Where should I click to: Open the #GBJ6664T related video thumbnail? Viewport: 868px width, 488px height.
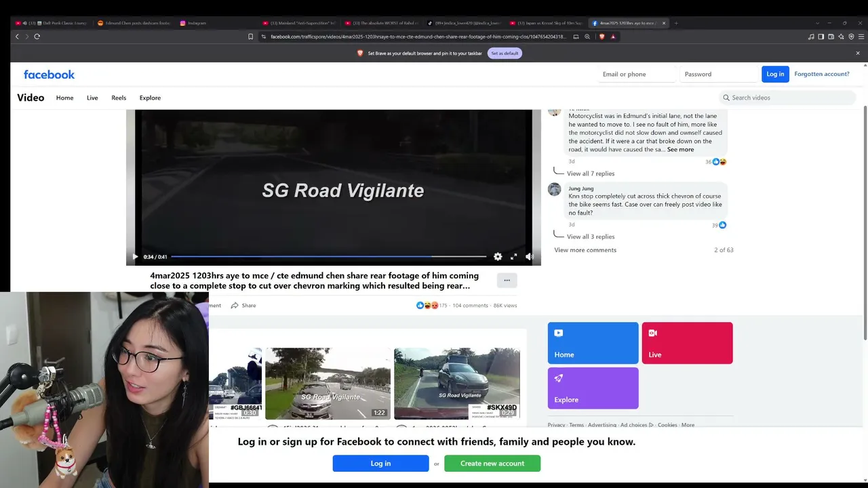click(235, 384)
